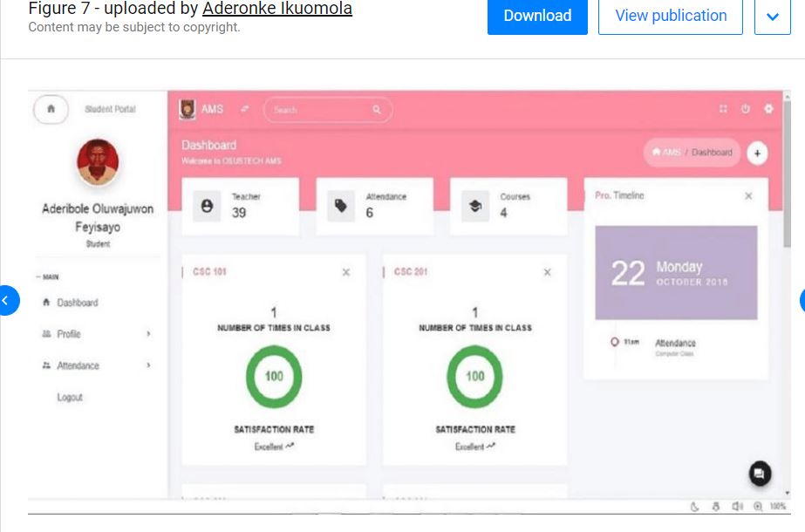This screenshot has height=532, width=805.
Task: Click the fullscreen icon in the header
Action: tap(723, 109)
